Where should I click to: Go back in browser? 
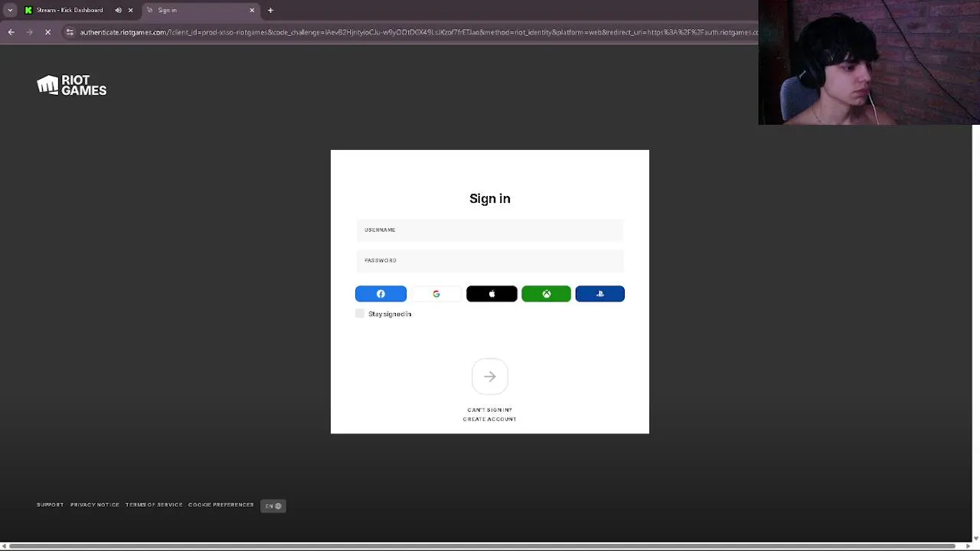pos(11,32)
